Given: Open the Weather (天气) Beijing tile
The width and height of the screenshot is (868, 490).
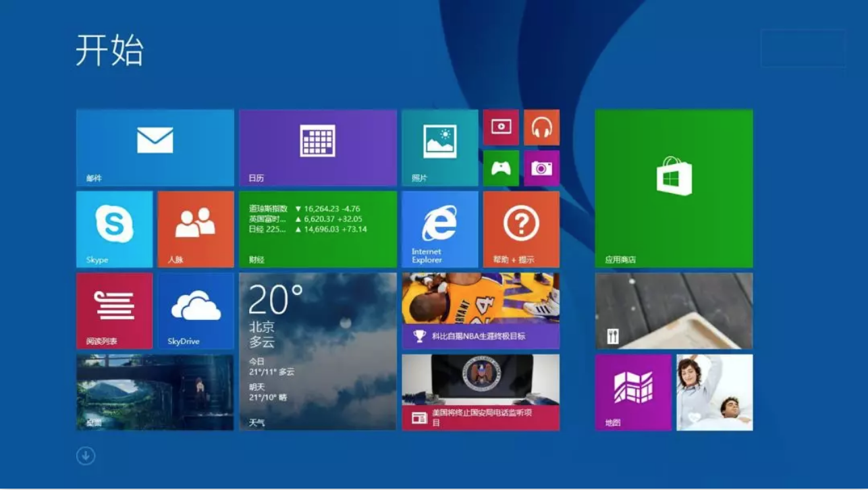Looking at the screenshot, I should coord(318,352).
